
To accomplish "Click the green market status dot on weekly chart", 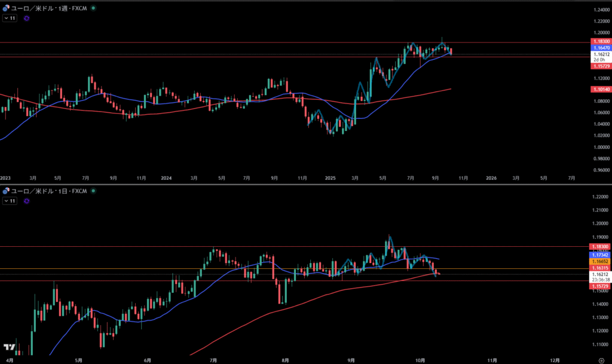I will pyautogui.click(x=93, y=10).
